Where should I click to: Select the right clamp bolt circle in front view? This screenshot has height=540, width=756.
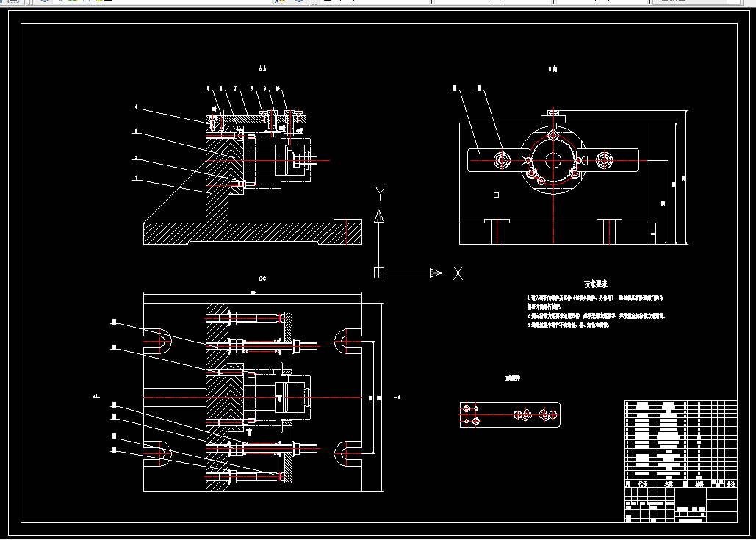tap(605, 159)
